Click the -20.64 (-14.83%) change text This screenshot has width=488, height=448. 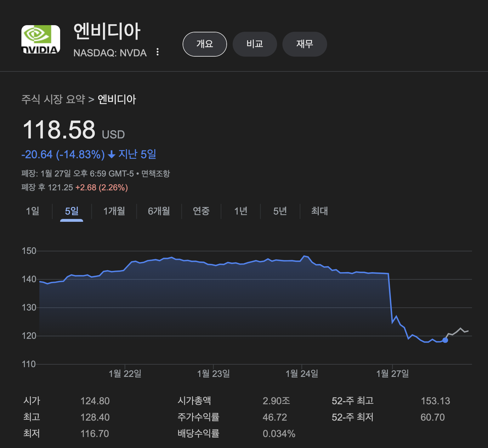coord(63,154)
